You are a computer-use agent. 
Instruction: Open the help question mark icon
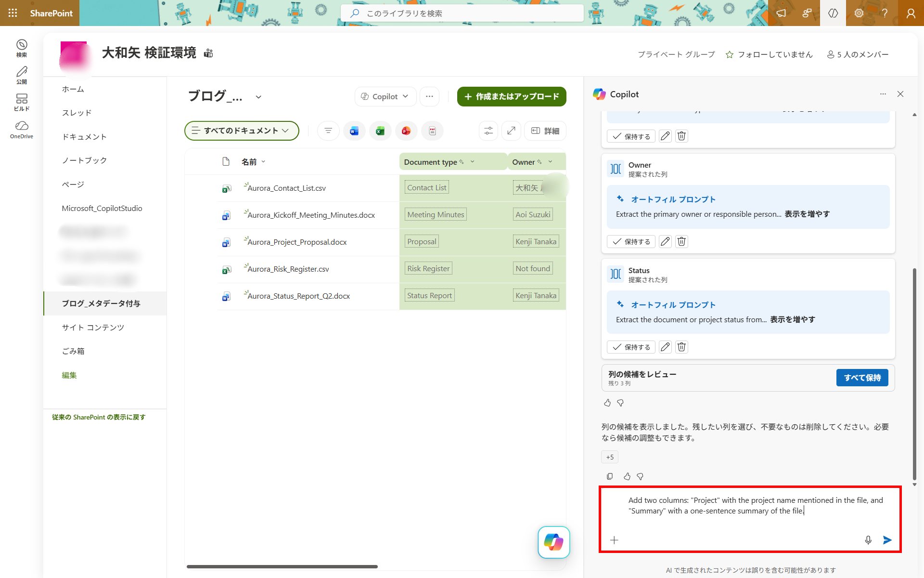pyautogui.click(x=885, y=13)
